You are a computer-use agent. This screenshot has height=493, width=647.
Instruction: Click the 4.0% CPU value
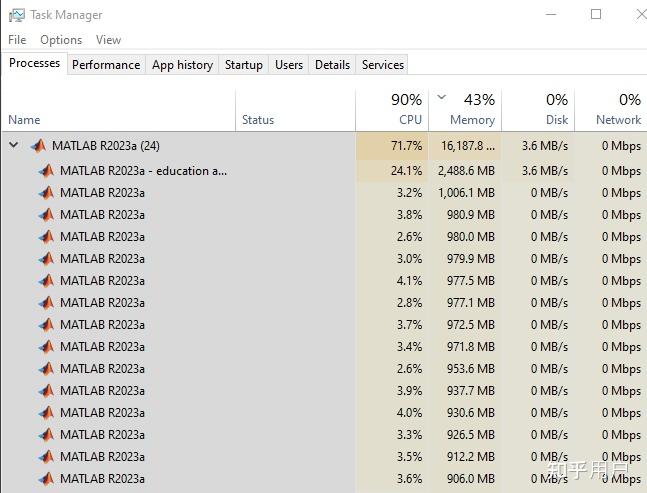pyautogui.click(x=409, y=413)
